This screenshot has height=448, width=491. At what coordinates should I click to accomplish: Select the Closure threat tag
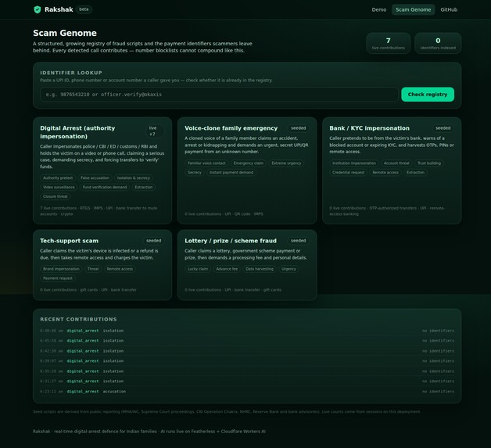[x=55, y=196]
